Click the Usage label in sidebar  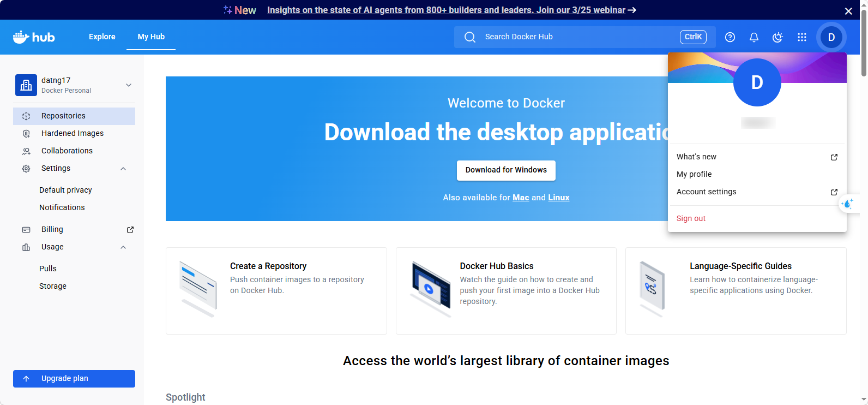point(52,247)
